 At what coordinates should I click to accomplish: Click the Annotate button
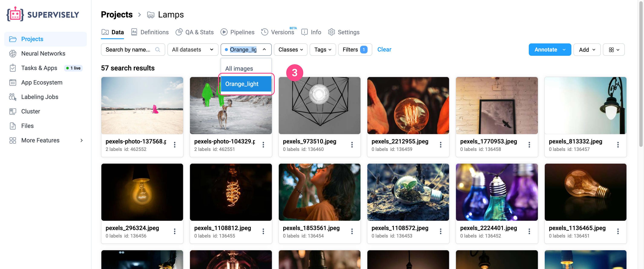point(545,49)
